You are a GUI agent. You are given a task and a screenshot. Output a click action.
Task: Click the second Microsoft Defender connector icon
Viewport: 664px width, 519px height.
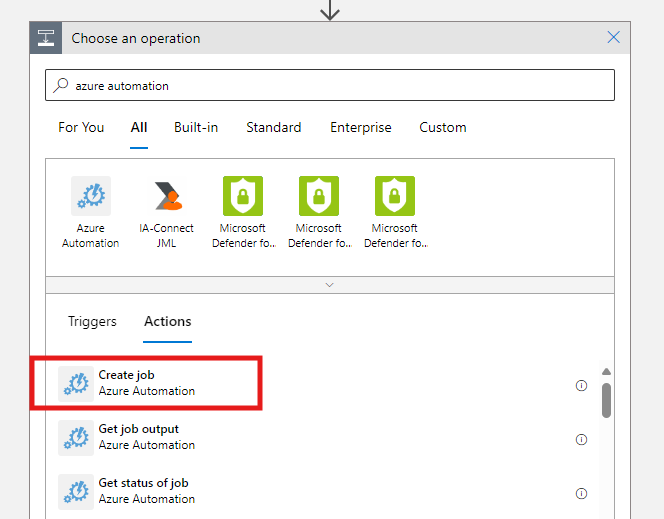pos(318,197)
